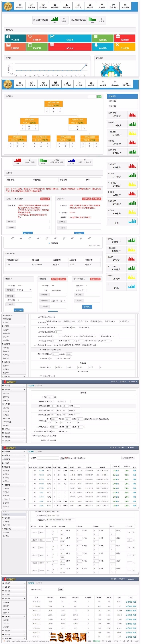Click 我的AD1 button in 我要卖出
The width and height of the screenshot is (141, 644).
[55, 279]
